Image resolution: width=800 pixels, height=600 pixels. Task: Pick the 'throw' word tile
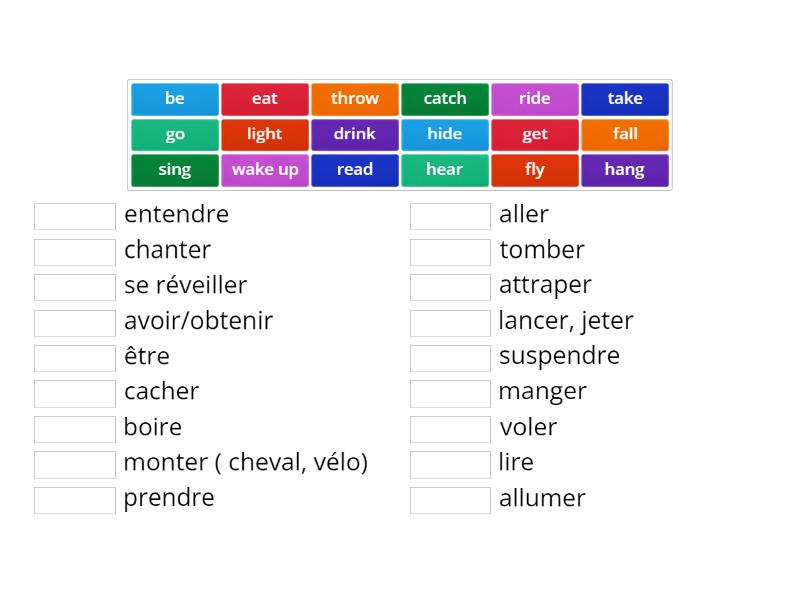pyautogui.click(x=354, y=98)
